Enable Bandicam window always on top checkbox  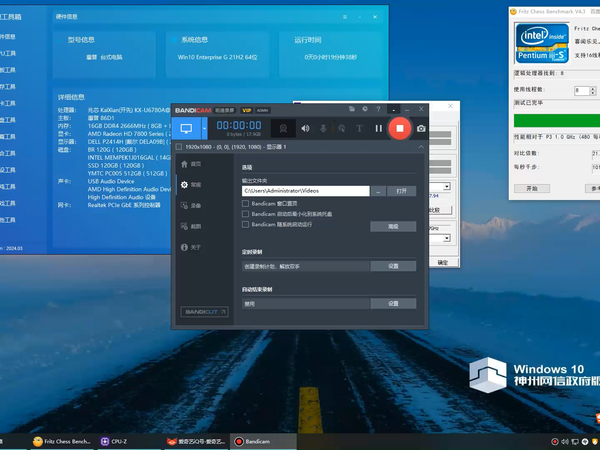[246, 204]
